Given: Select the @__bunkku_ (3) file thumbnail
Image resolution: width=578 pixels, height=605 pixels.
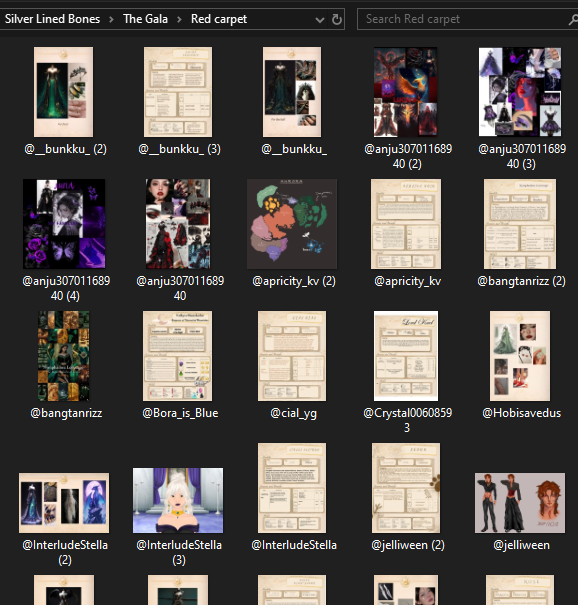Looking at the screenshot, I should [x=178, y=92].
